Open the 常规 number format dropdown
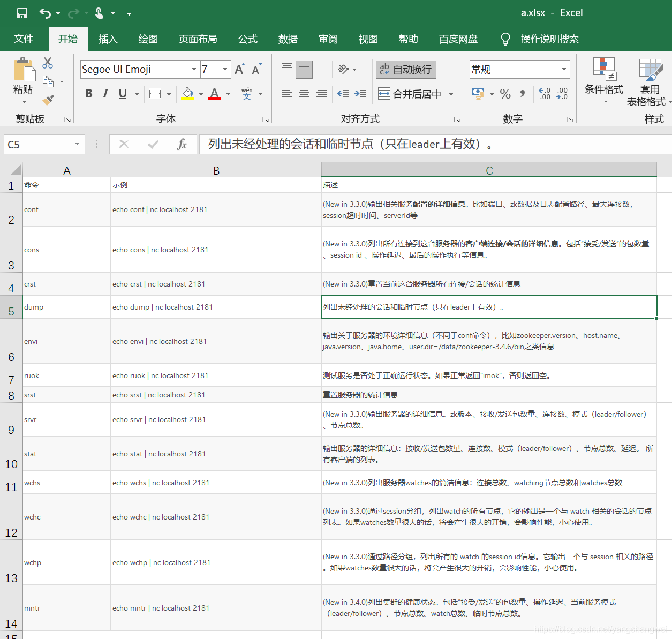The height and width of the screenshot is (639, 672). click(564, 69)
